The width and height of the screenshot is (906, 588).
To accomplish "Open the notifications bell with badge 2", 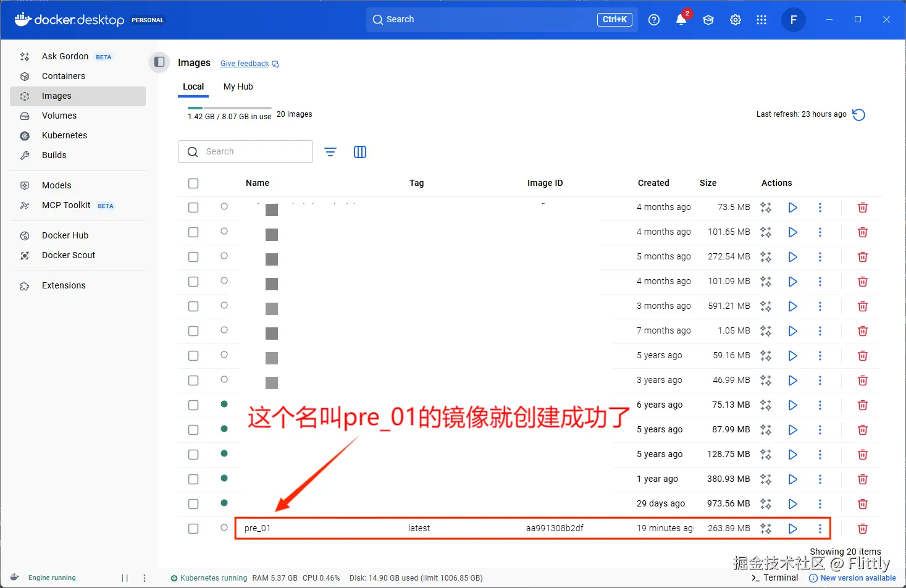I will pyautogui.click(x=681, y=19).
